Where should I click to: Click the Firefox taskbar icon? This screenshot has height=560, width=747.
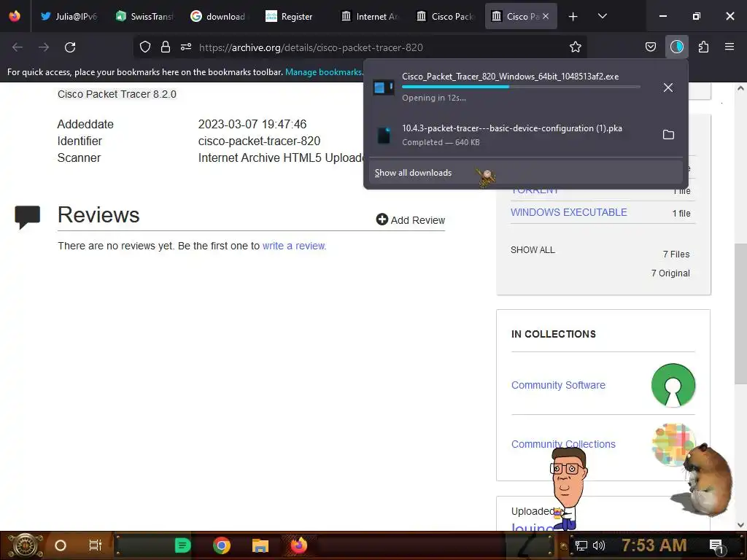299,545
